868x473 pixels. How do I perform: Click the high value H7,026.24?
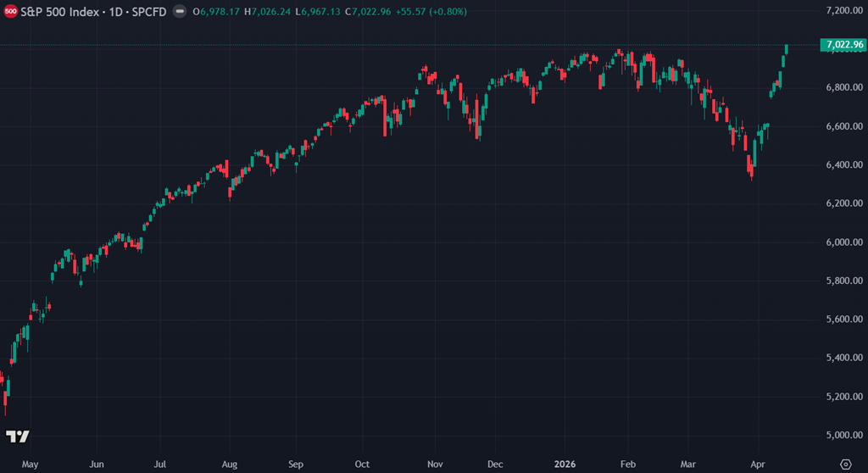268,12
